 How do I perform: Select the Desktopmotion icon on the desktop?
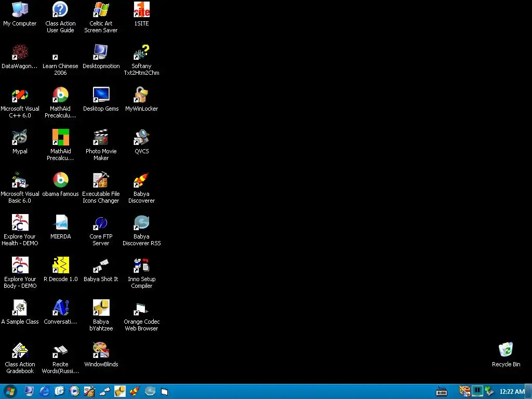pyautogui.click(x=101, y=57)
